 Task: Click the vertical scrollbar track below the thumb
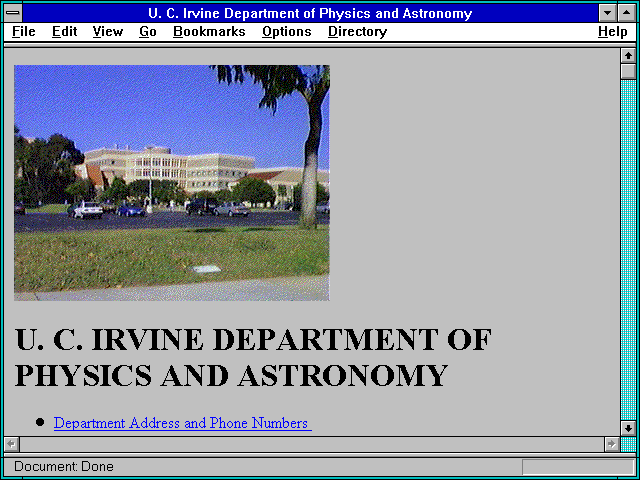pos(628,250)
